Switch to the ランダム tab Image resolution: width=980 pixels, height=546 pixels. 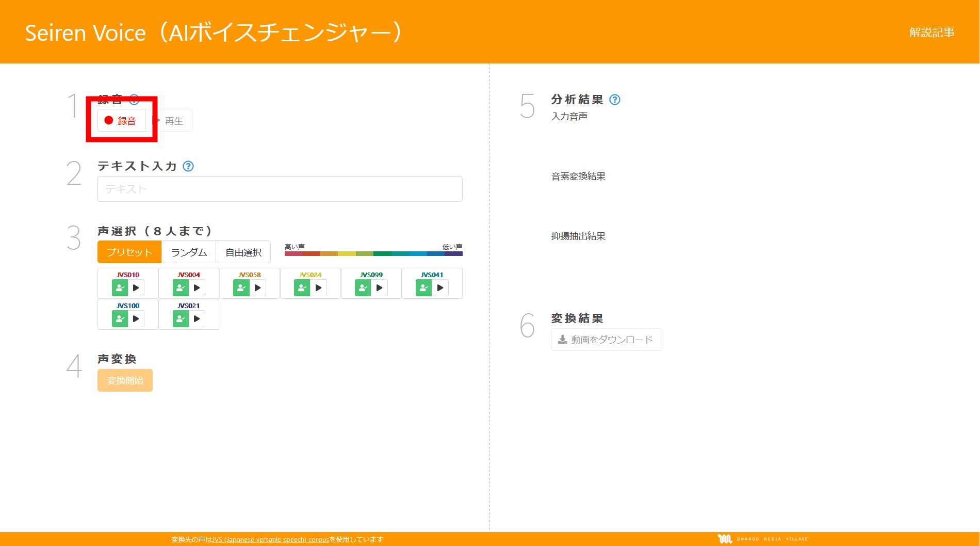(189, 252)
